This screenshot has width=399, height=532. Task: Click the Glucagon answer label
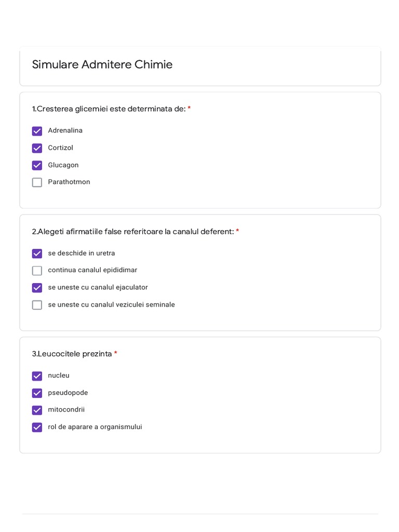tap(63, 165)
